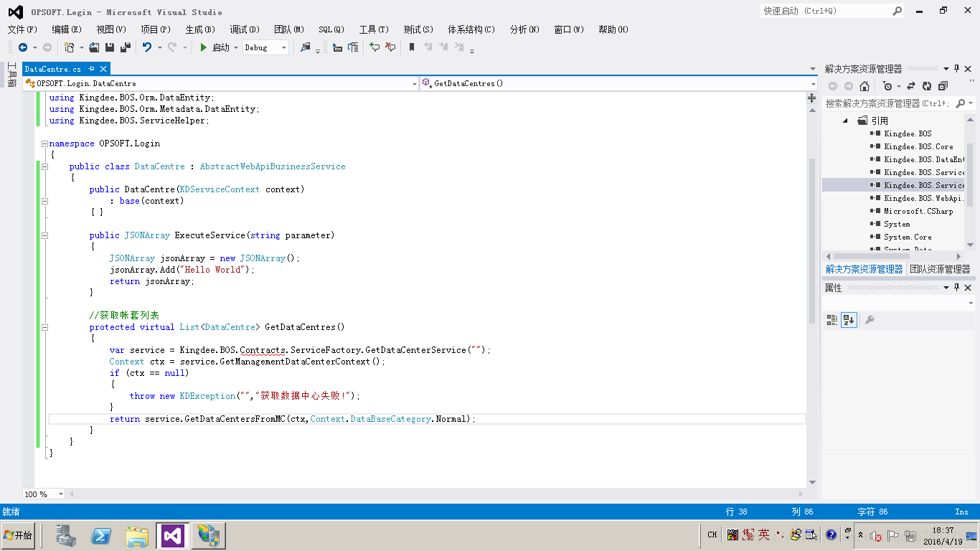980x551 pixels.
Task: Save the current file using the toolbar
Action: (x=110, y=47)
